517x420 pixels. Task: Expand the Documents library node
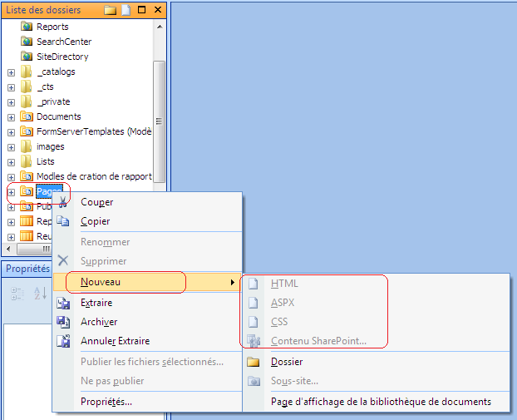11,117
